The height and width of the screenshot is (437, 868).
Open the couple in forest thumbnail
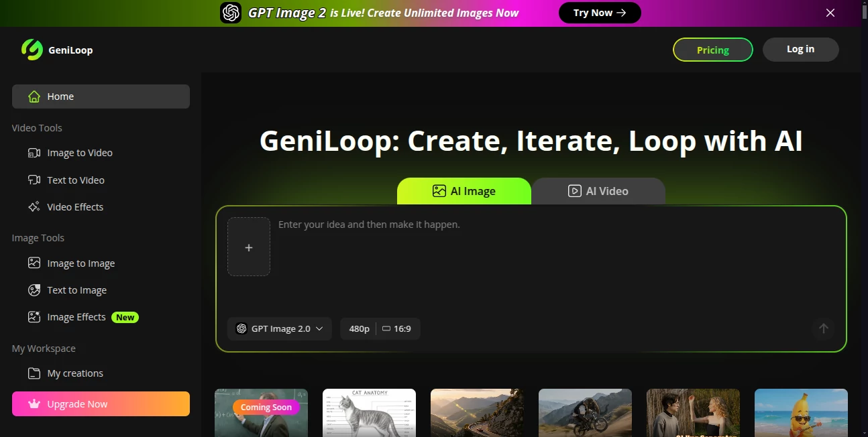(693, 413)
